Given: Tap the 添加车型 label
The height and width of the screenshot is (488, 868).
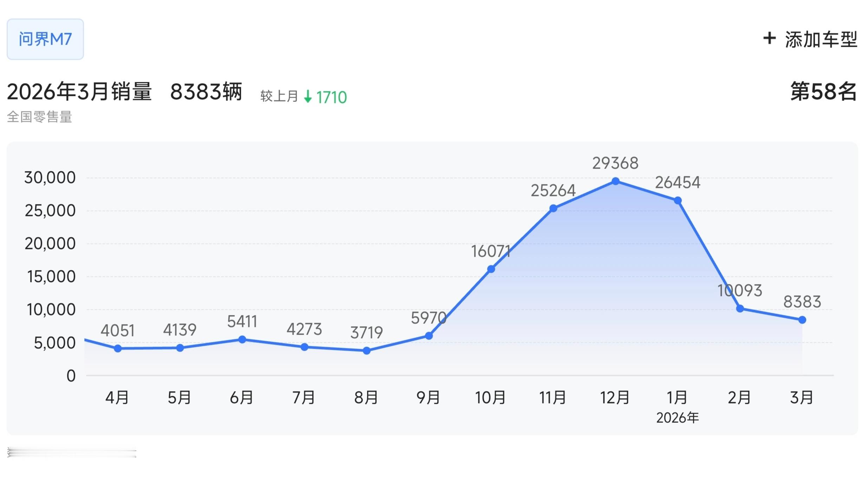Looking at the screenshot, I should pyautogui.click(x=821, y=39).
